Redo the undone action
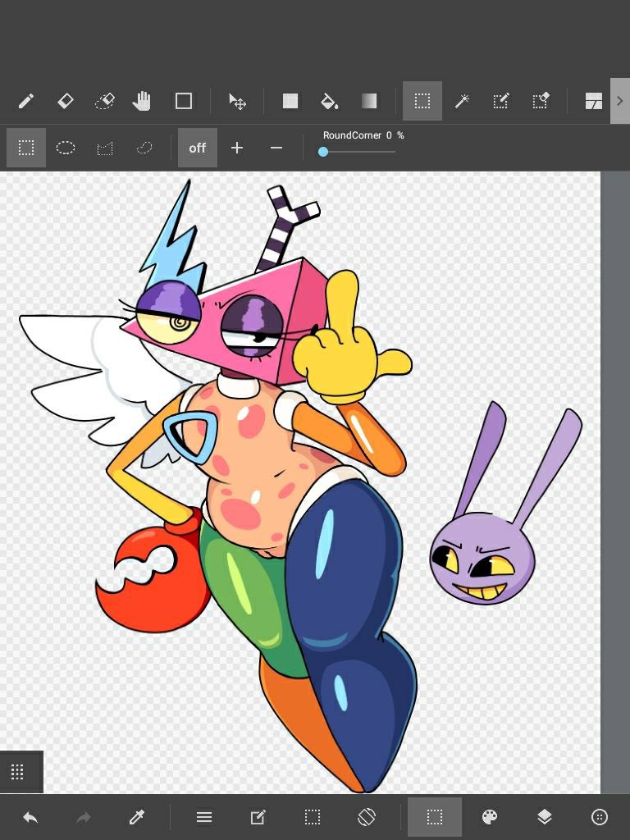This screenshot has width=630, height=840. 84,817
